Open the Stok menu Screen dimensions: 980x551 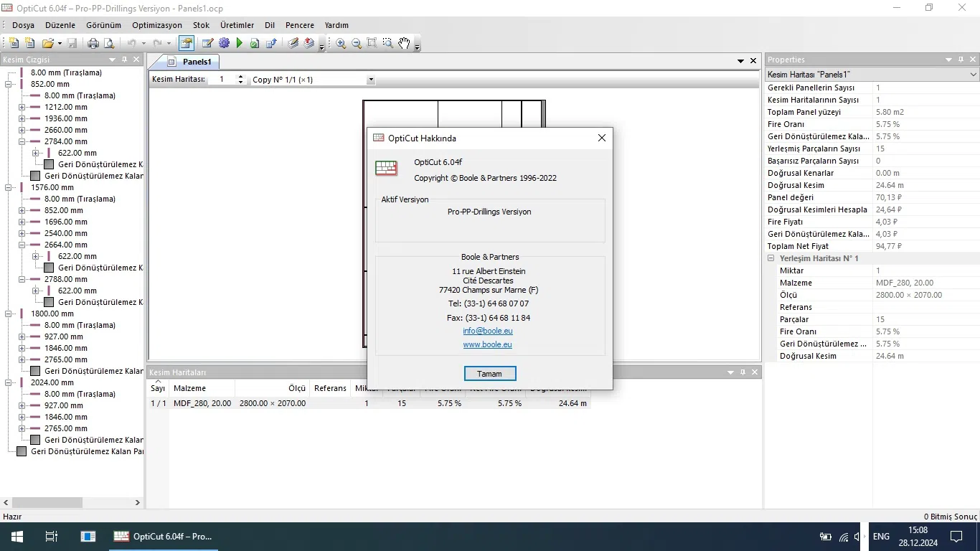(x=201, y=25)
